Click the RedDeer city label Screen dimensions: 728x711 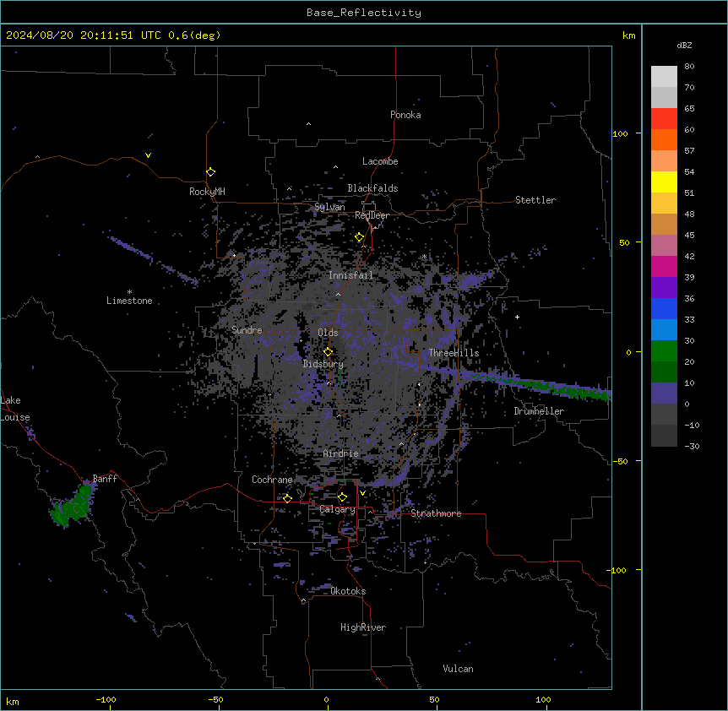pos(372,215)
